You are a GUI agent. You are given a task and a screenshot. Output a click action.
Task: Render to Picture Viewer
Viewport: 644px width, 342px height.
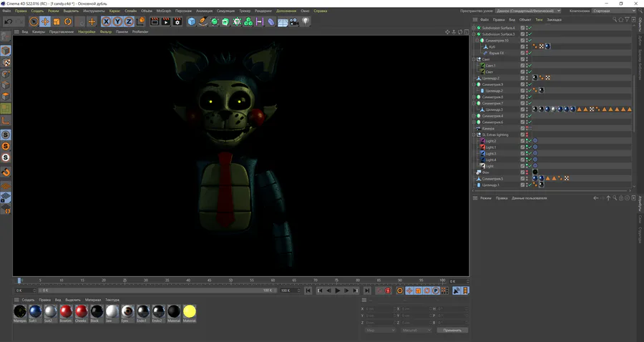[166, 21]
